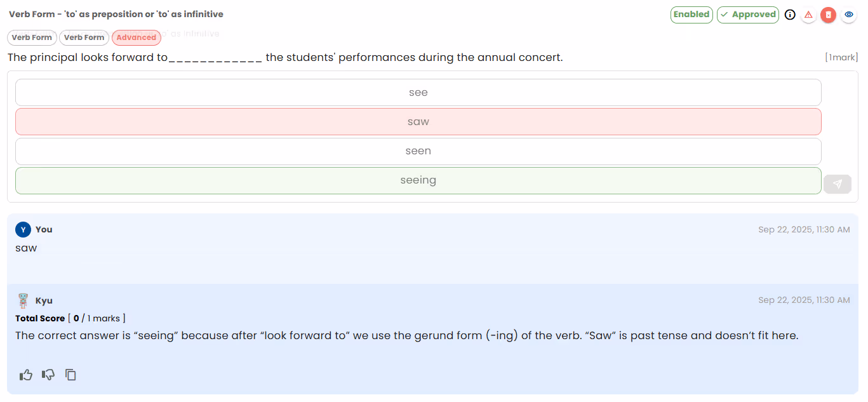Click the red delete question icon
Screen dimensions: 868x402
[x=828, y=15]
